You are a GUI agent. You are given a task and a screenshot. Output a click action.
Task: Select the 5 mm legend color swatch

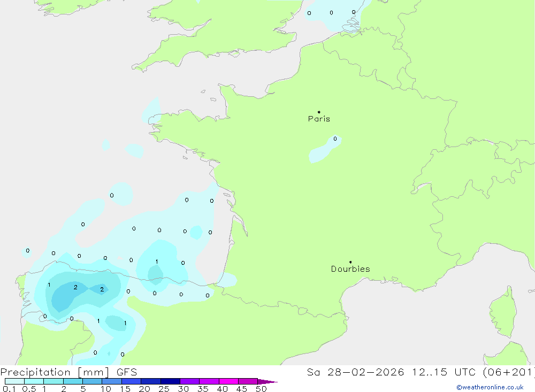coord(93,381)
